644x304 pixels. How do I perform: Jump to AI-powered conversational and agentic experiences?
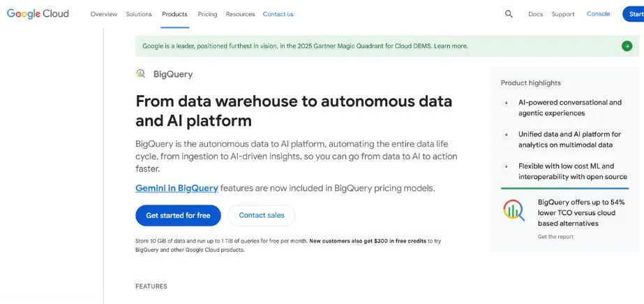[570, 108]
